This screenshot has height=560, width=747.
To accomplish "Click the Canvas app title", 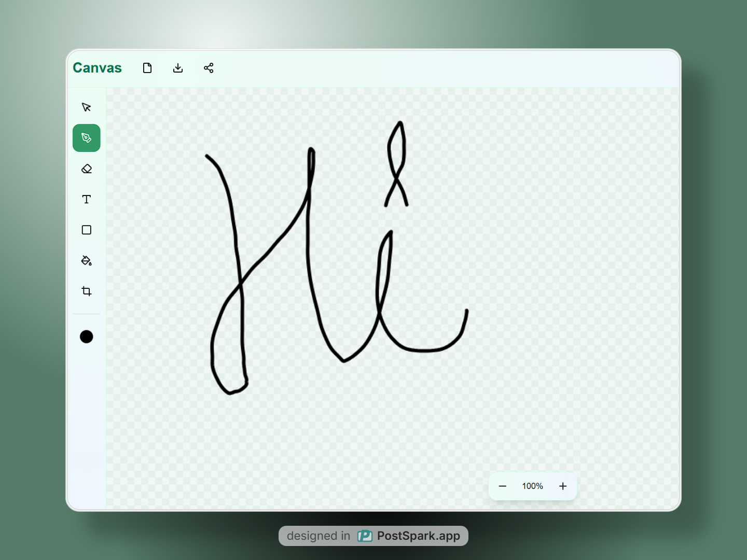I will click(97, 68).
